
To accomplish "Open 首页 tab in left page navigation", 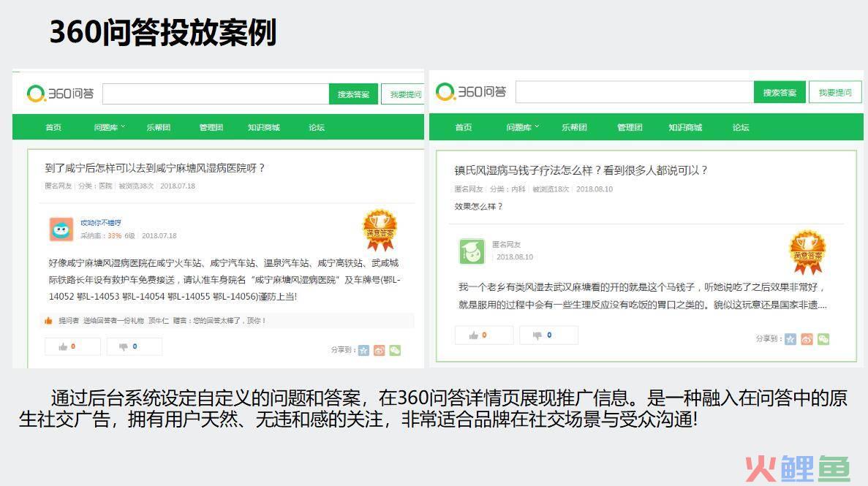I will [53, 127].
